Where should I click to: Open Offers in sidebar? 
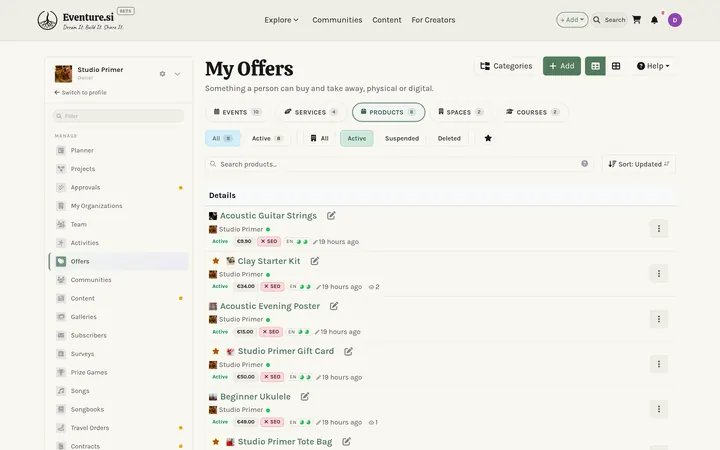[118, 261]
